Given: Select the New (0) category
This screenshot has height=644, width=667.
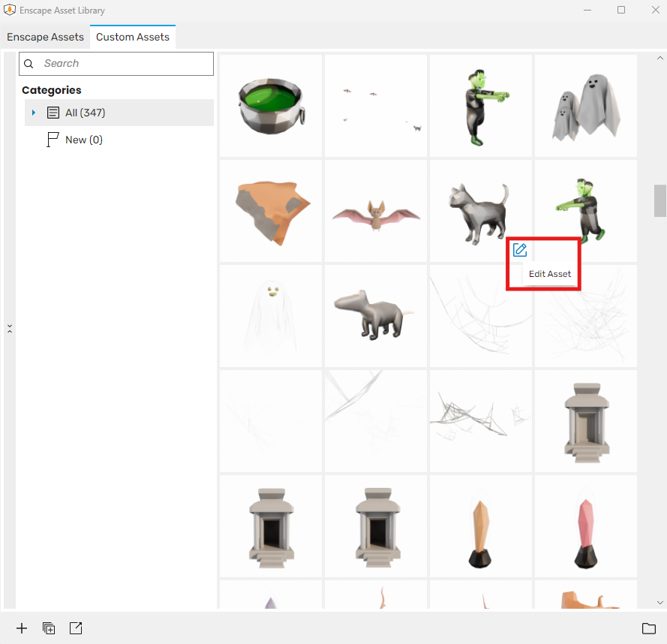Looking at the screenshot, I should click(x=84, y=140).
